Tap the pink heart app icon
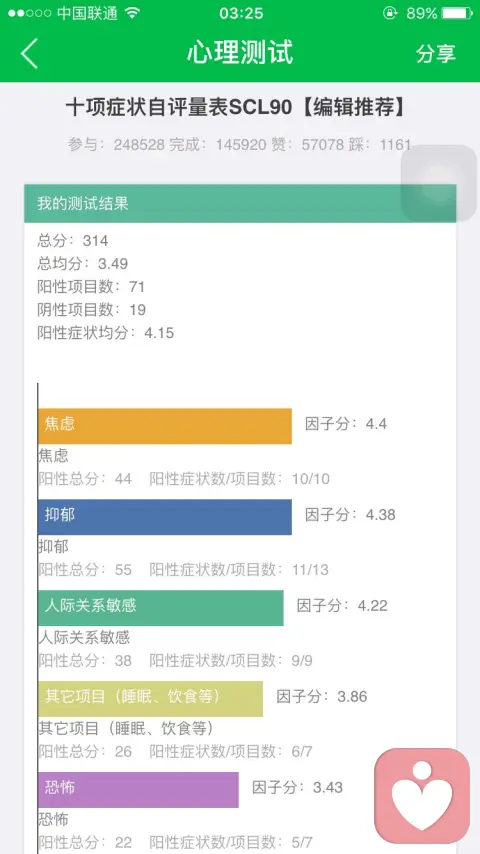Screen dimensions: 480x854 (x=422, y=796)
